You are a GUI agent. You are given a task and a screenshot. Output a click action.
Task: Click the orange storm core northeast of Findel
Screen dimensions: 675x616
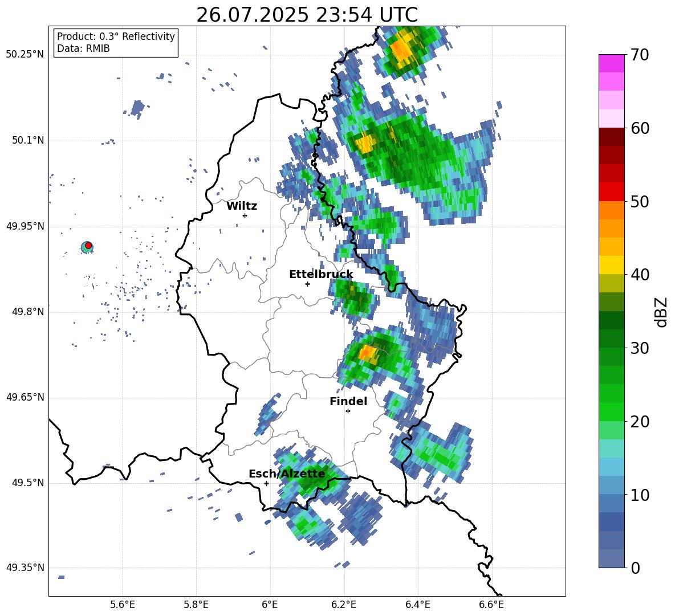pos(367,353)
